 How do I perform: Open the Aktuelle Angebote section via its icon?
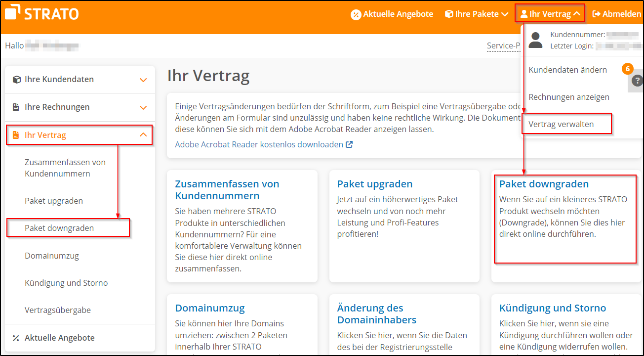coord(356,14)
